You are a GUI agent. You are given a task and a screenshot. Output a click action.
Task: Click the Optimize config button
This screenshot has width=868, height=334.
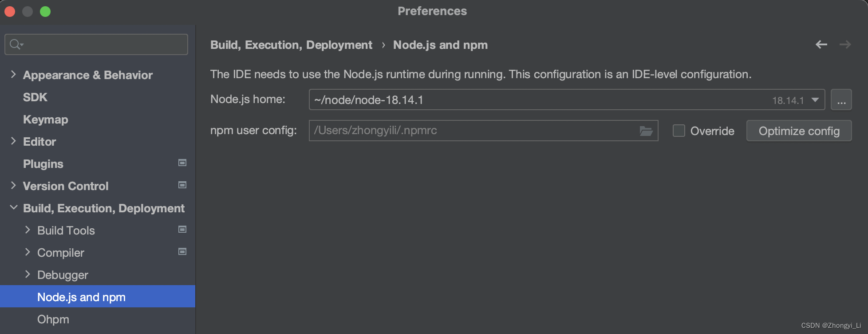pyautogui.click(x=799, y=131)
